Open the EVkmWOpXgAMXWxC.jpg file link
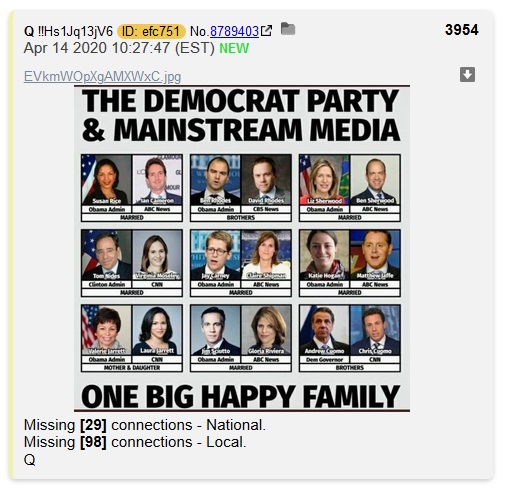 (102, 77)
